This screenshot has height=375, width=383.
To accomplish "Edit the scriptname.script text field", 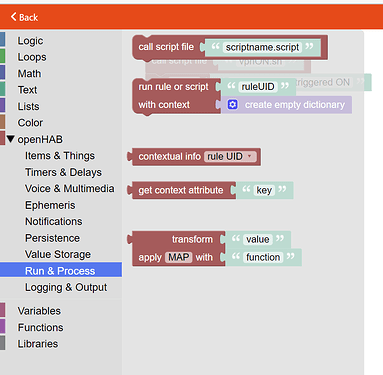I will 262,47.
